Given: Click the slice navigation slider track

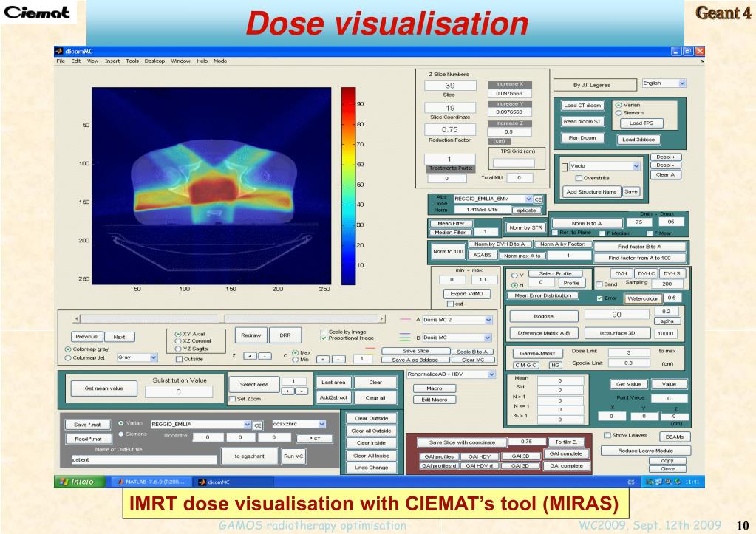Looking at the screenshot, I should 230,318.
